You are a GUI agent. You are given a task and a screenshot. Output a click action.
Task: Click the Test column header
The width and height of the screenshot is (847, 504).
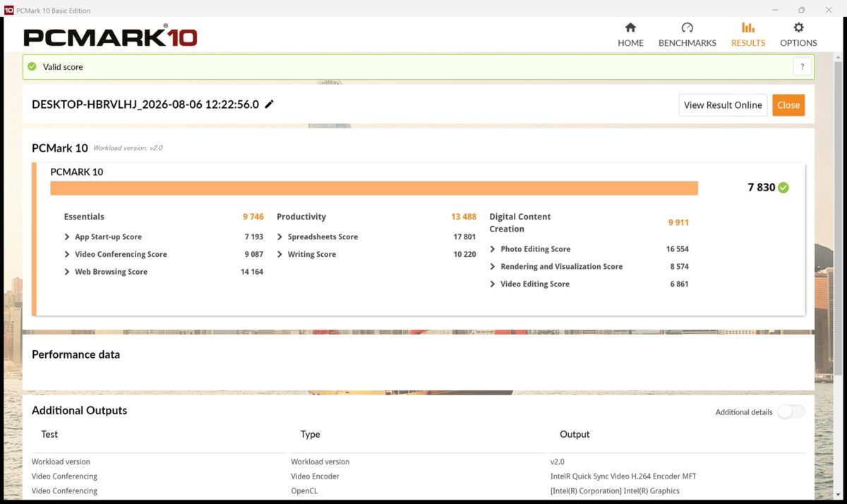(49, 434)
